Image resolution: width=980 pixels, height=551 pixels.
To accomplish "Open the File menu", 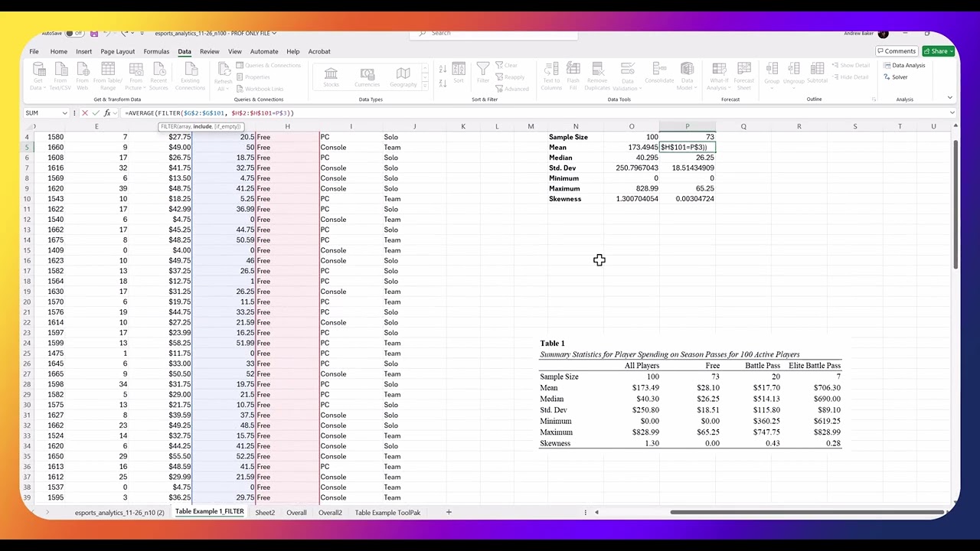I will click(34, 51).
